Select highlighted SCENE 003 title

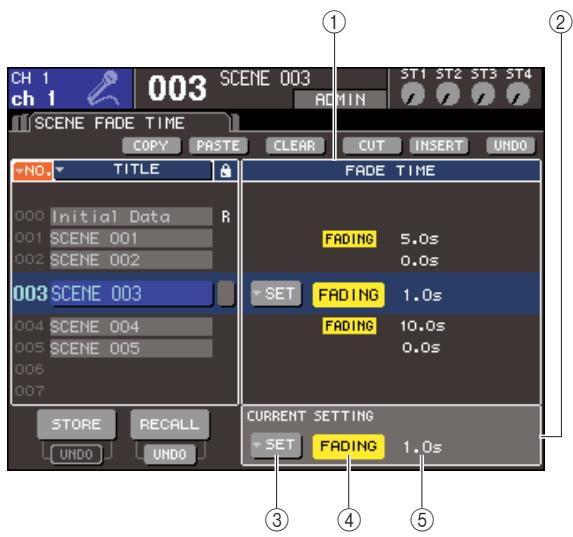click(132, 293)
